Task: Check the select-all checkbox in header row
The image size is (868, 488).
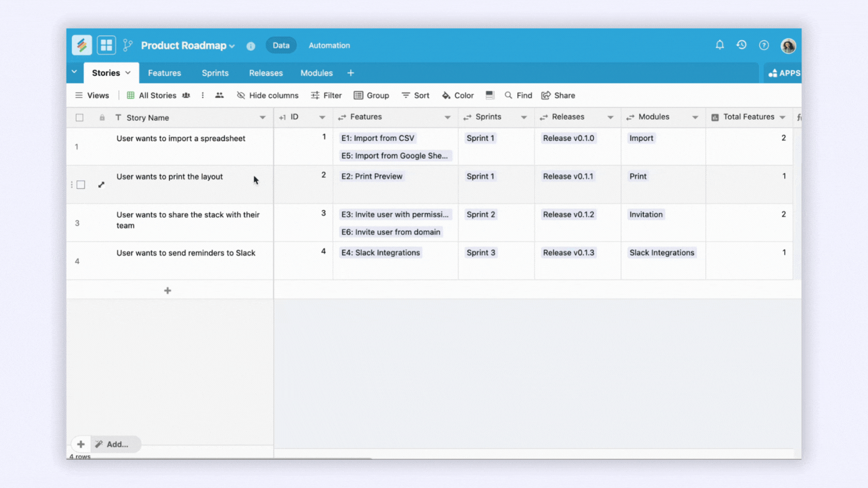Action: 80,117
